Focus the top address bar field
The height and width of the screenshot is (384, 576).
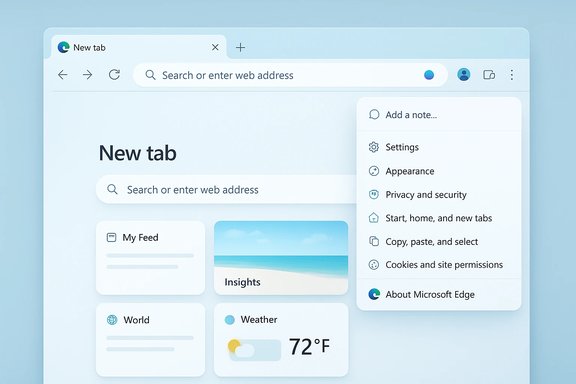(x=290, y=75)
